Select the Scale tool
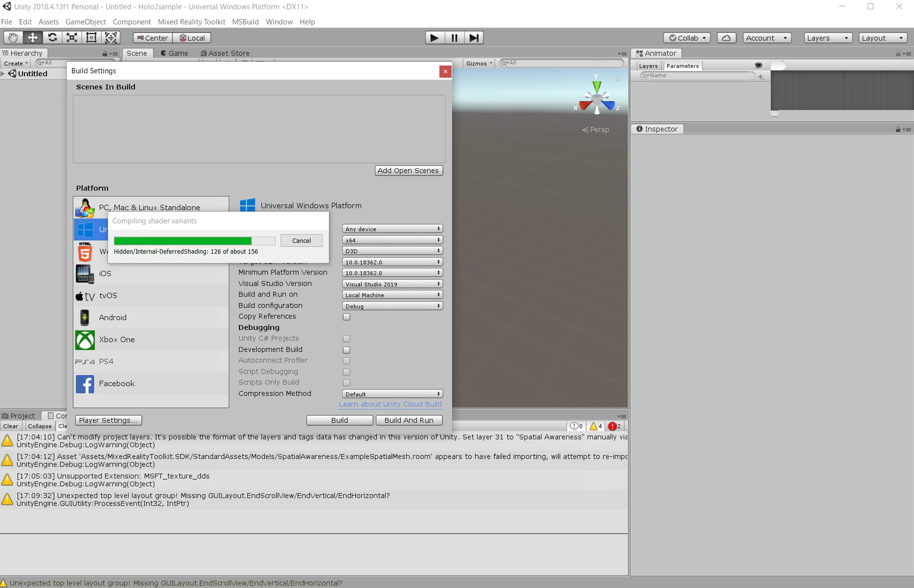The width and height of the screenshot is (914, 588). point(72,38)
